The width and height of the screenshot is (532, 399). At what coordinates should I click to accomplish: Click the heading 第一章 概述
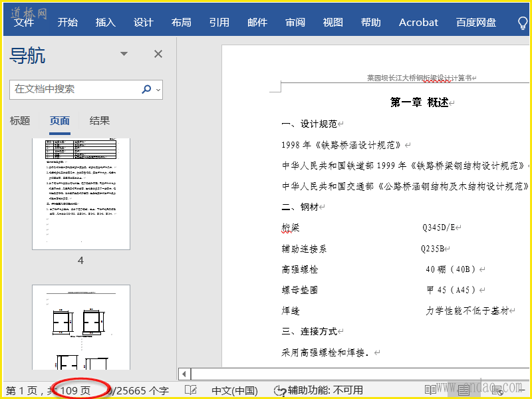420,102
